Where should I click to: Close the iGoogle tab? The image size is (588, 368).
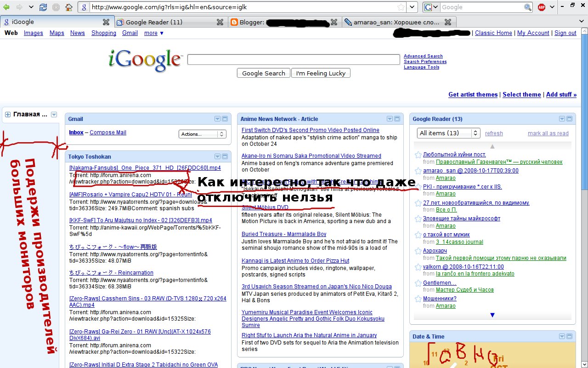[106, 22]
